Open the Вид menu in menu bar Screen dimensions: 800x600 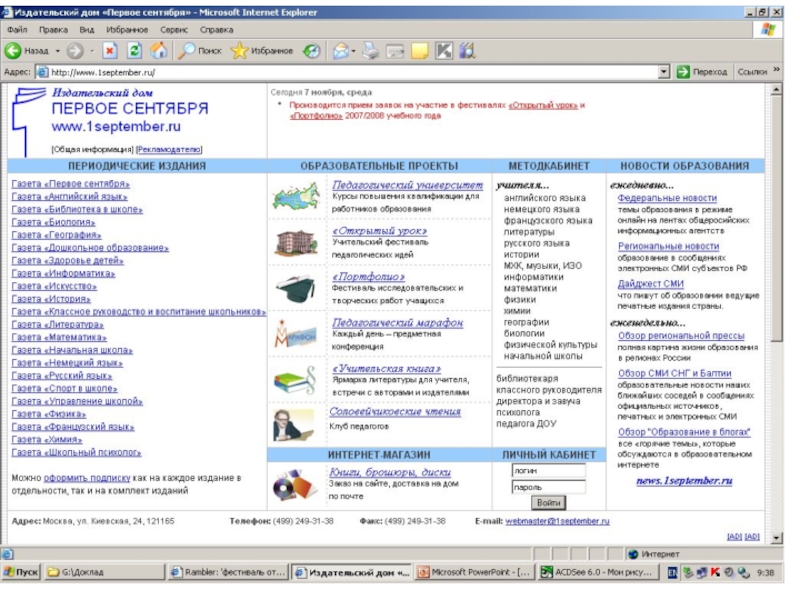point(87,30)
